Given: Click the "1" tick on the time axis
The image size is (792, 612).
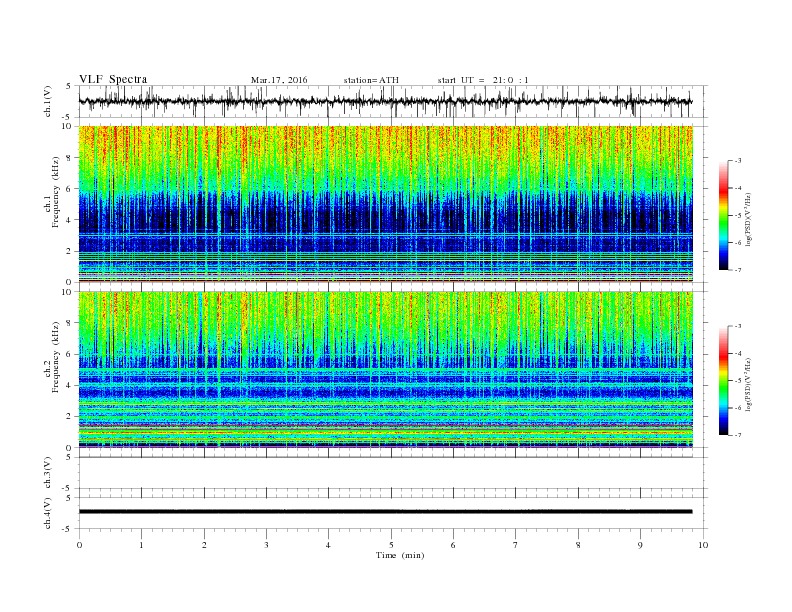Looking at the screenshot, I should click(141, 545).
